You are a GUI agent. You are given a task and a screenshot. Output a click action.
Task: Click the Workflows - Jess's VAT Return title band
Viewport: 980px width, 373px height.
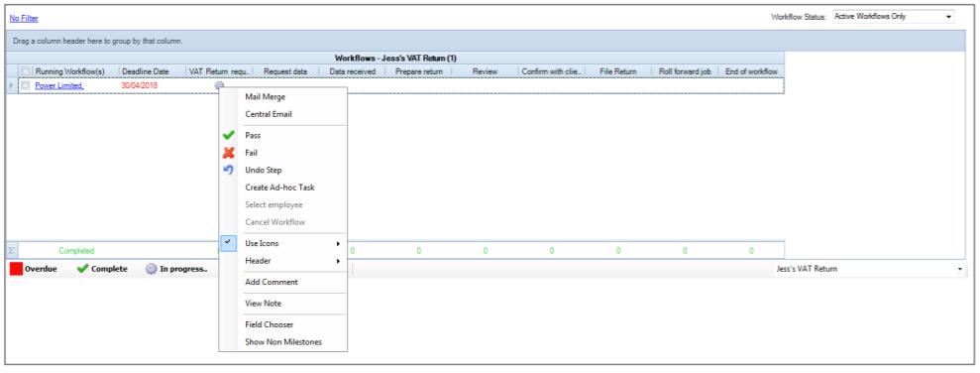(395, 59)
